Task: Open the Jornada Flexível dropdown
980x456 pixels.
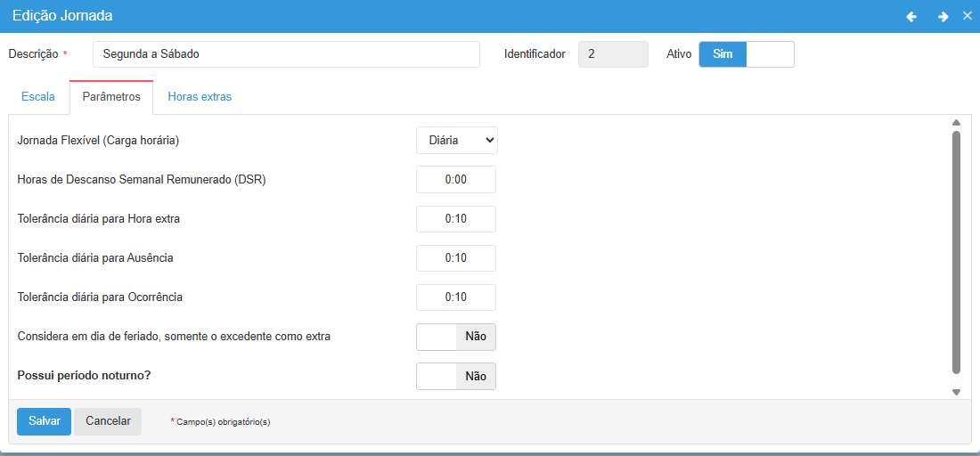Action: [x=456, y=141]
